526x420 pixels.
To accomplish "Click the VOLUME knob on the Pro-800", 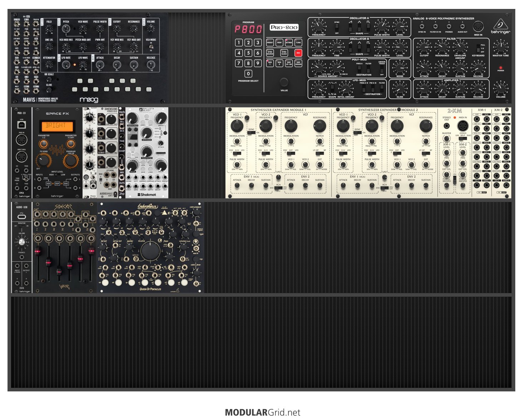I will click(501, 88).
